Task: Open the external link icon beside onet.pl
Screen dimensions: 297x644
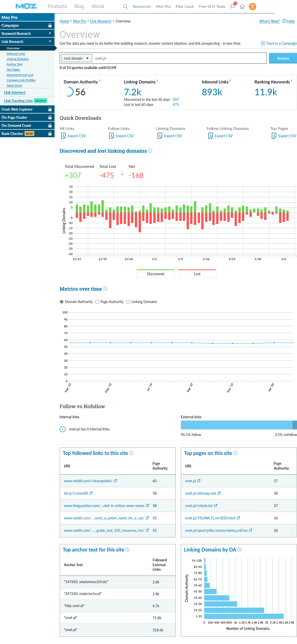Action: point(199,481)
